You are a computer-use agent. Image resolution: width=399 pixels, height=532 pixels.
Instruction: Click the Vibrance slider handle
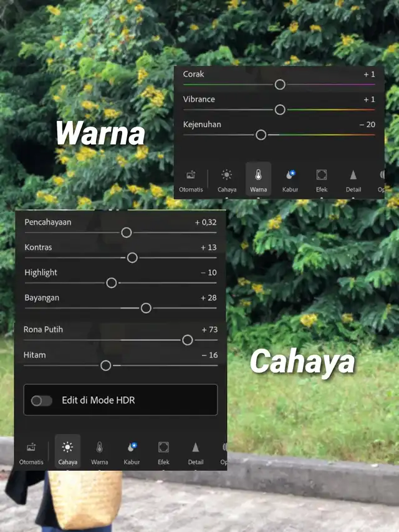[x=280, y=110]
